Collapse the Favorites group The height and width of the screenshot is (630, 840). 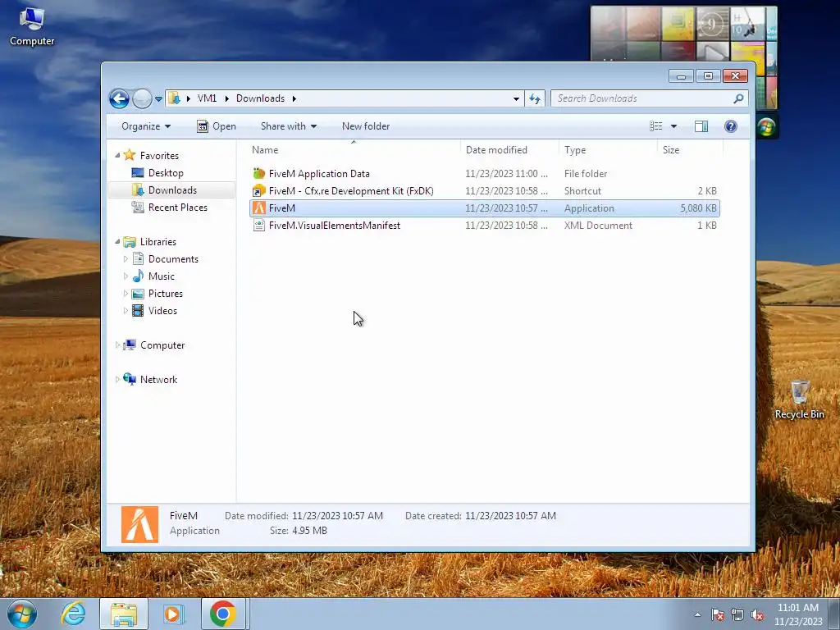[117, 155]
